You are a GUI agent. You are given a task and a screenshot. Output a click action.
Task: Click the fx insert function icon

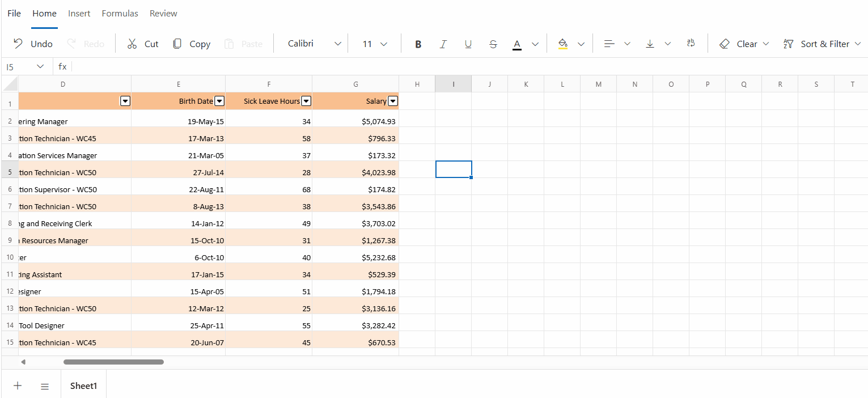coord(62,67)
